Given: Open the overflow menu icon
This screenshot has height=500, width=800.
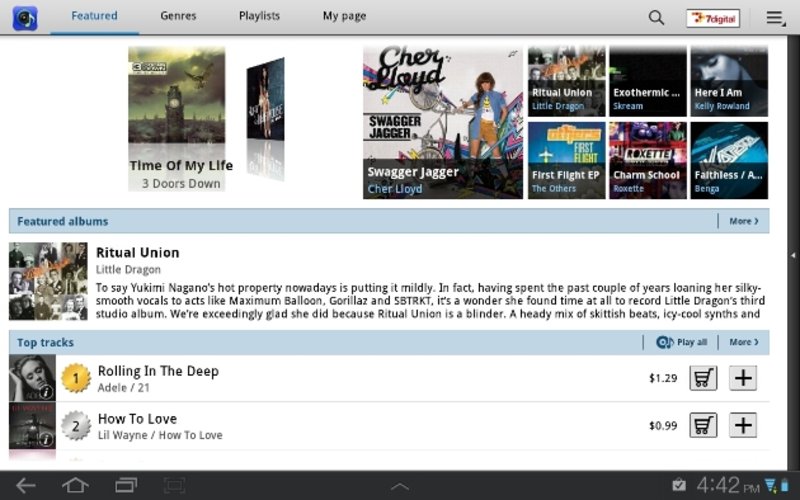Looking at the screenshot, I should click(776, 18).
